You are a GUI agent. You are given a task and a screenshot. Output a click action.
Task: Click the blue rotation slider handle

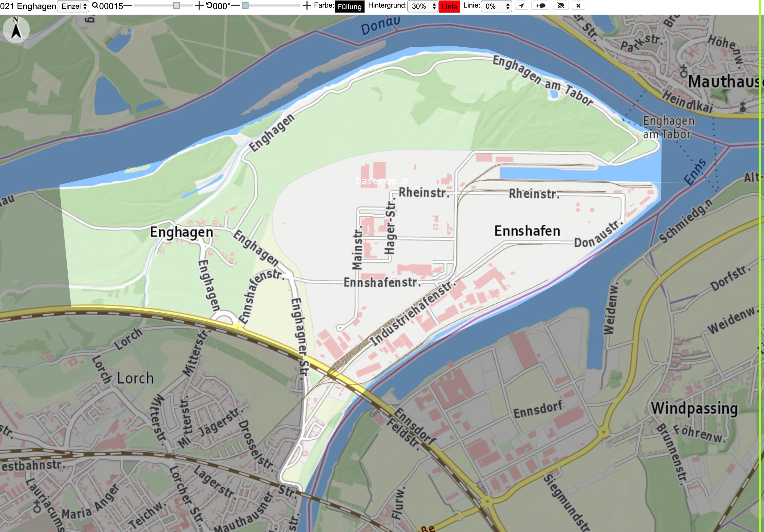click(245, 6)
